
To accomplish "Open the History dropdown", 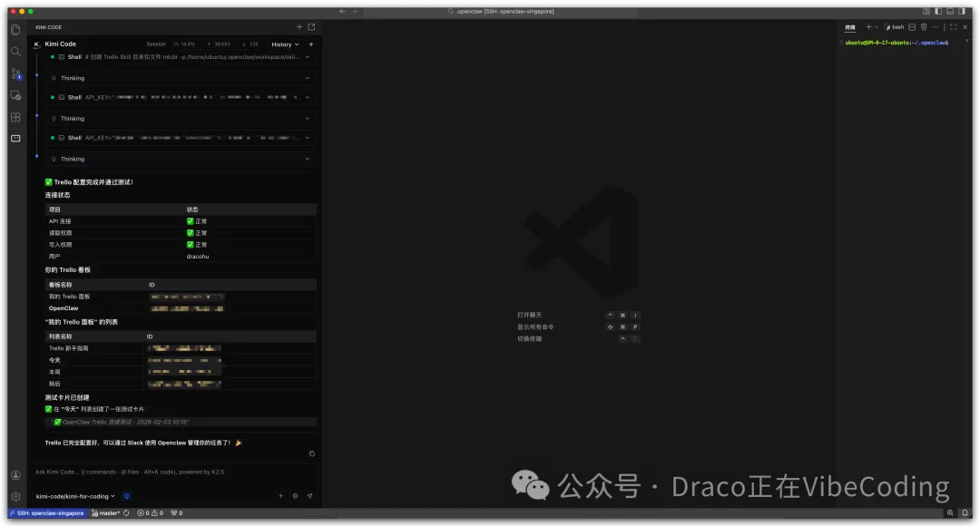I will 284,44.
